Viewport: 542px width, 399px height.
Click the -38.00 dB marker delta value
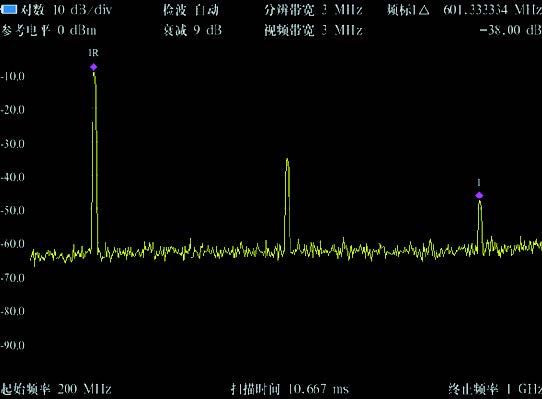511,30
